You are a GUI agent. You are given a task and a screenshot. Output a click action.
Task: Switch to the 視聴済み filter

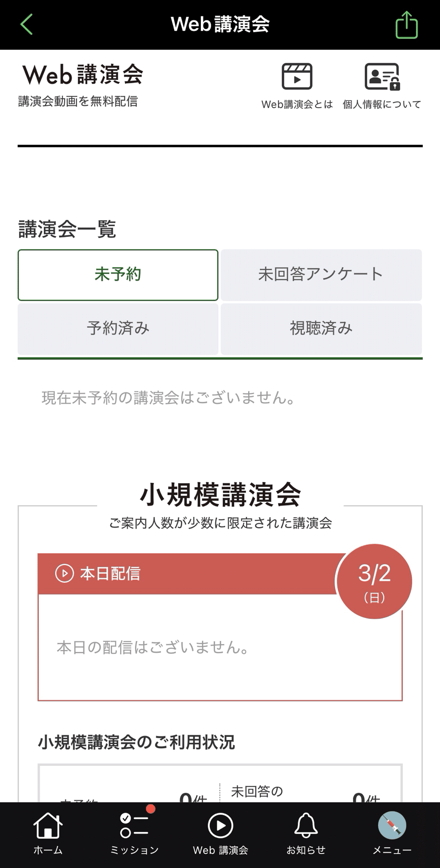click(x=322, y=329)
